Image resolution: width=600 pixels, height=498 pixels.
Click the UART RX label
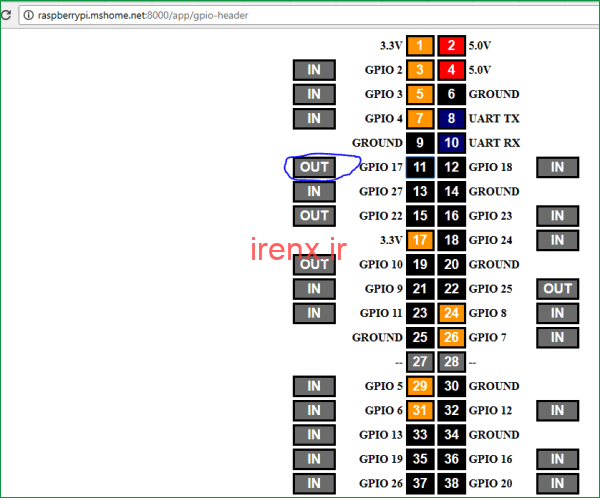click(494, 143)
